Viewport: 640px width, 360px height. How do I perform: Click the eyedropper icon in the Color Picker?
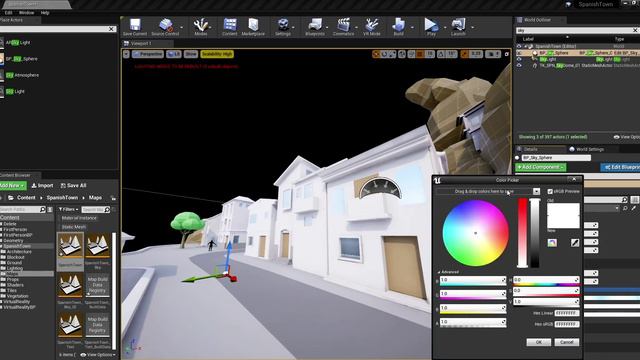(x=575, y=243)
